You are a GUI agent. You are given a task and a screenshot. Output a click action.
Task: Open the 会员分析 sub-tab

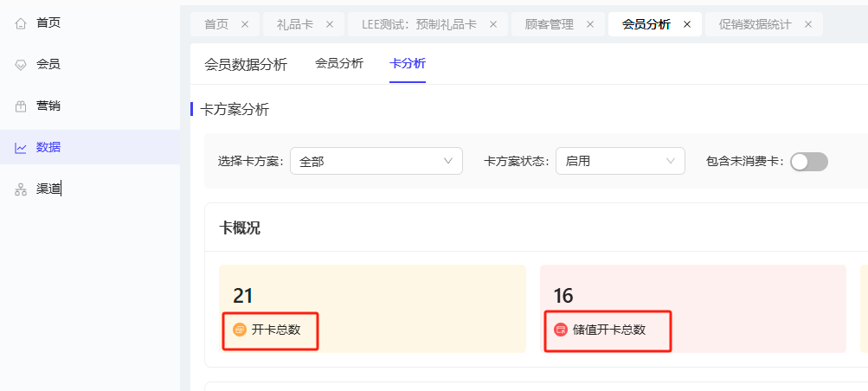coord(338,64)
